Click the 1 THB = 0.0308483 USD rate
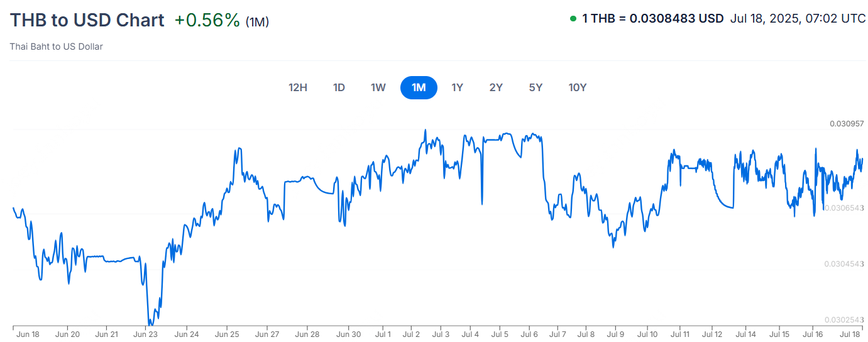 652,19
